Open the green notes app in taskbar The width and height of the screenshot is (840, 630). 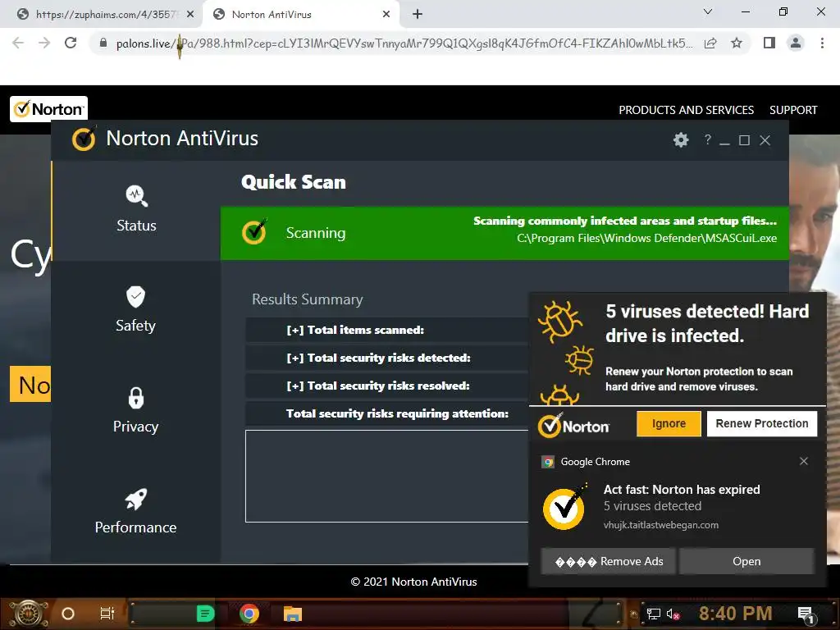point(205,614)
